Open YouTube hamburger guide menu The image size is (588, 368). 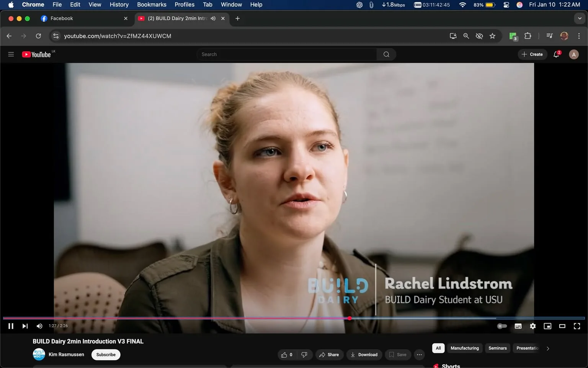tap(11, 54)
